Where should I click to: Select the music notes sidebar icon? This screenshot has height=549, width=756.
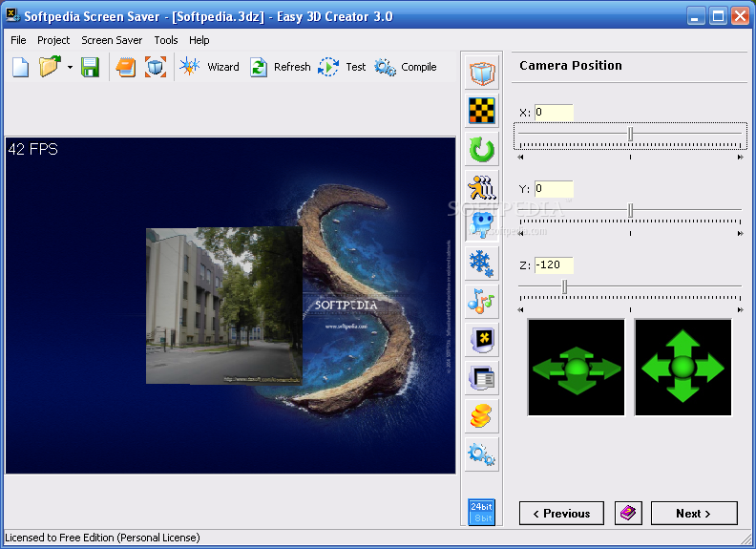pos(482,302)
